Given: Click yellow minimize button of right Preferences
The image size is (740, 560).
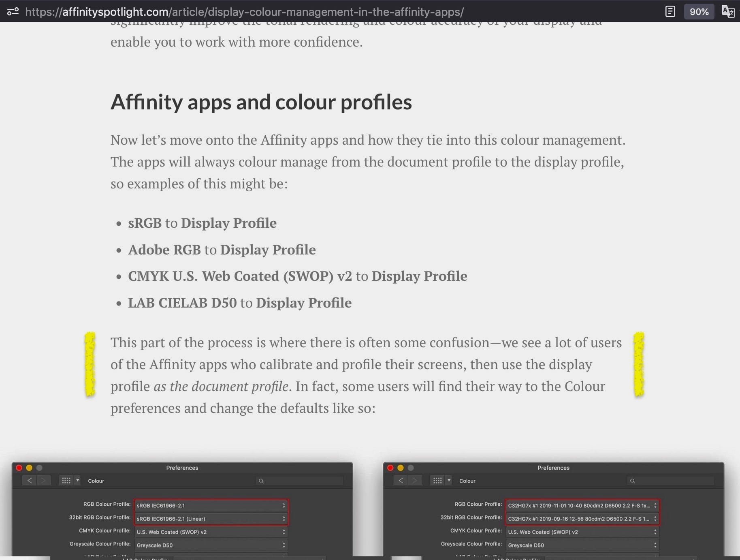Looking at the screenshot, I should [401, 468].
